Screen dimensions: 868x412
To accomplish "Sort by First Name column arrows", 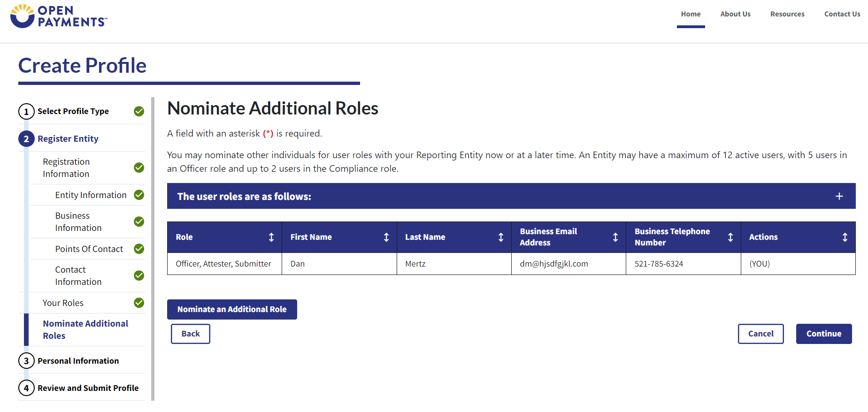I will tap(386, 237).
